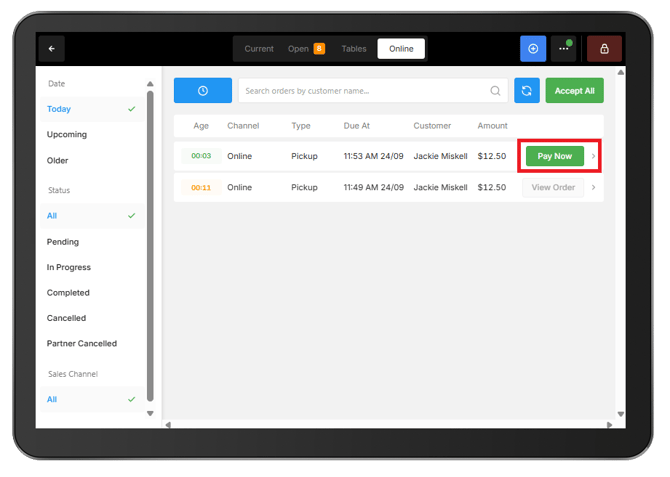Select Upcoming date filter

click(x=92, y=135)
